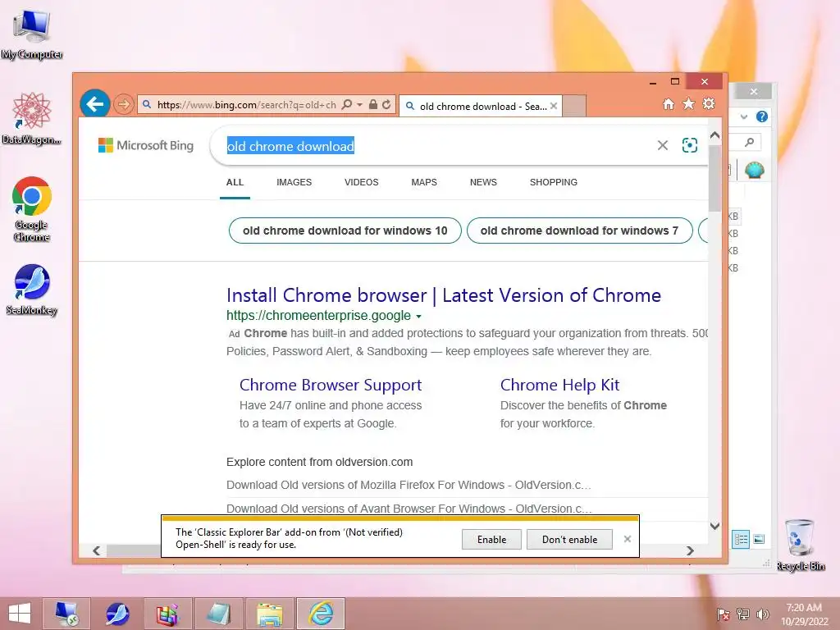Click the shell icon in background window
Screen dimensions: 840x630
[x=754, y=171]
